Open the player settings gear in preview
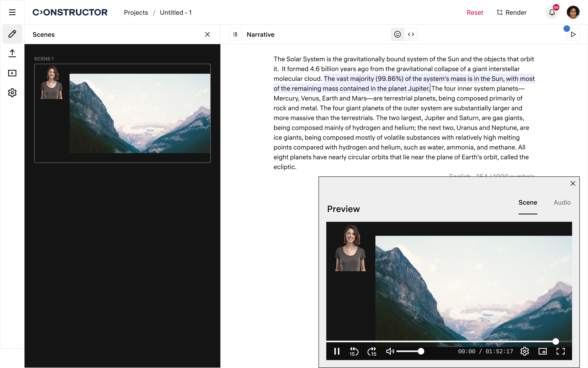Image resolution: width=588 pixels, height=368 pixels. pyautogui.click(x=525, y=351)
